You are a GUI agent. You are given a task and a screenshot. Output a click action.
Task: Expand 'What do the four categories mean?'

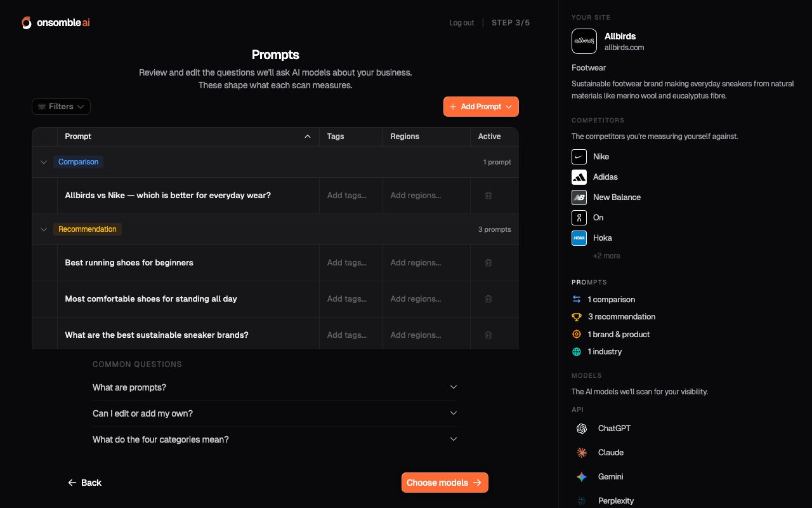click(275, 439)
